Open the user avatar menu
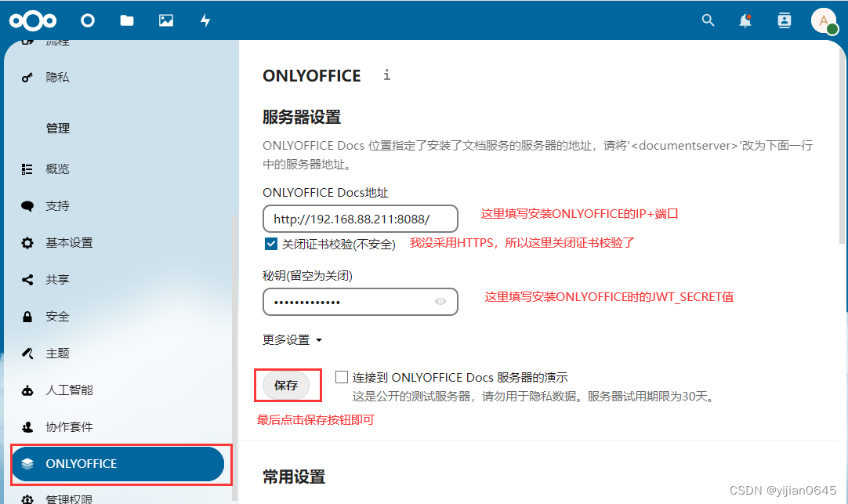The image size is (848, 504). click(824, 20)
